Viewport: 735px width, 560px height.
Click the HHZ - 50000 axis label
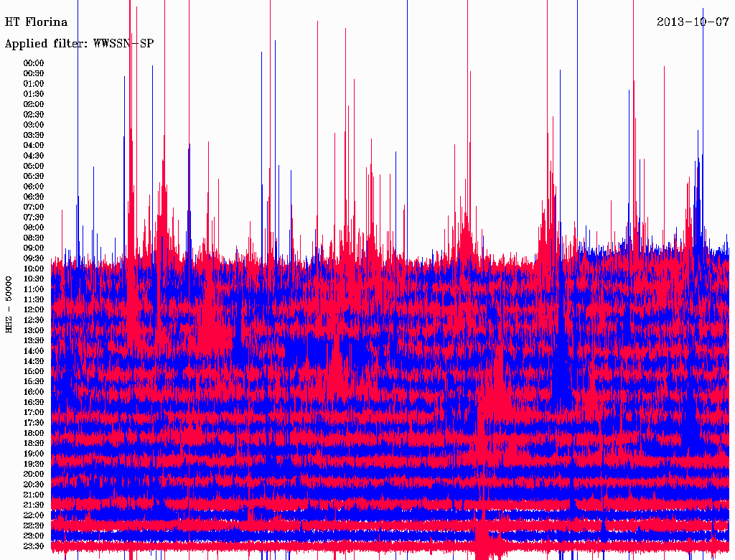click(9, 304)
